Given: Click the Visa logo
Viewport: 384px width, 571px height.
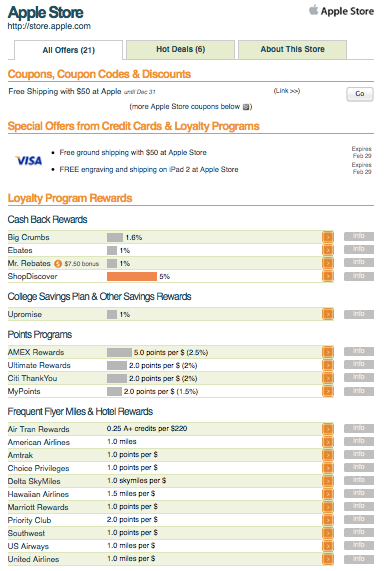Looking at the screenshot, I should [x=29, y=161].
